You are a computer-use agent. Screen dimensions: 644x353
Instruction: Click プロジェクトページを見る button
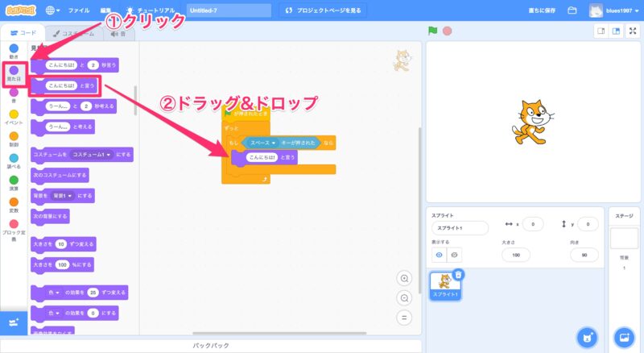click(x=321, y=10)
